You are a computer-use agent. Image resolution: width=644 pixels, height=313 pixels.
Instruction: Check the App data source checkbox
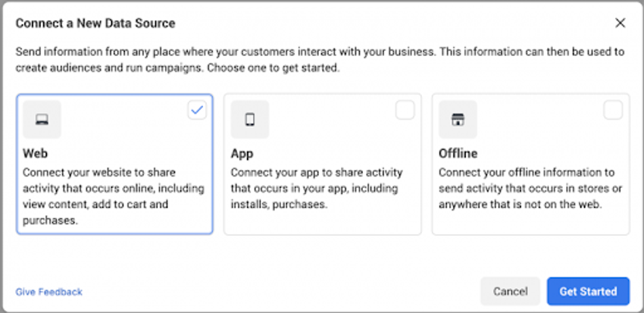click(405, 110)
